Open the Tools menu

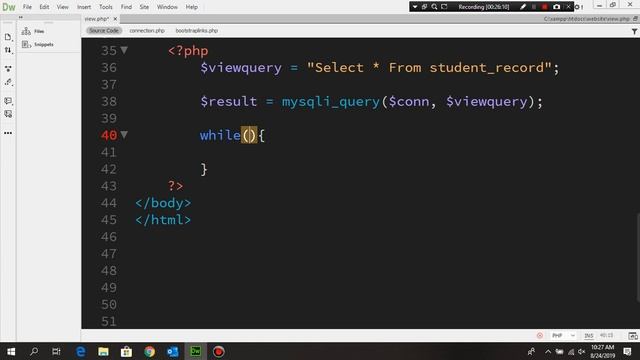click(x=106, y=7)
